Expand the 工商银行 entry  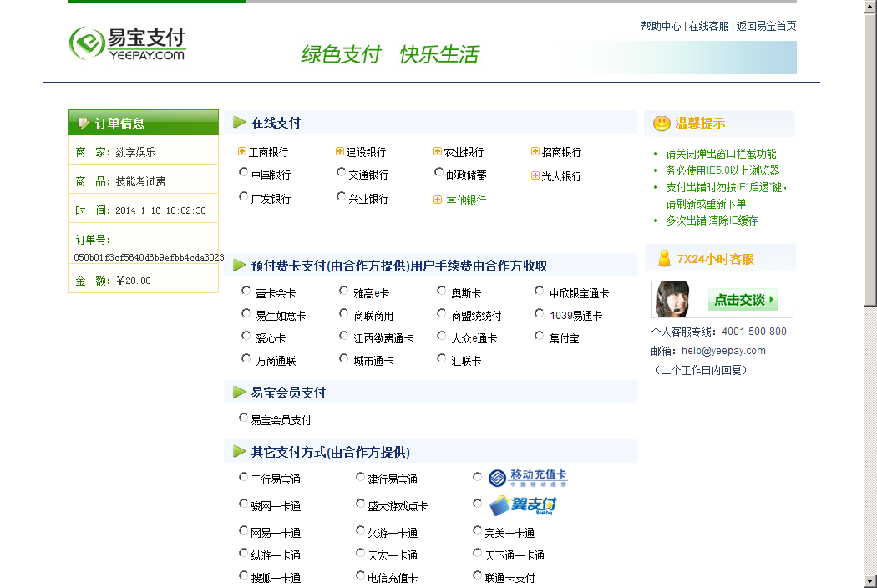click(243, 152)
